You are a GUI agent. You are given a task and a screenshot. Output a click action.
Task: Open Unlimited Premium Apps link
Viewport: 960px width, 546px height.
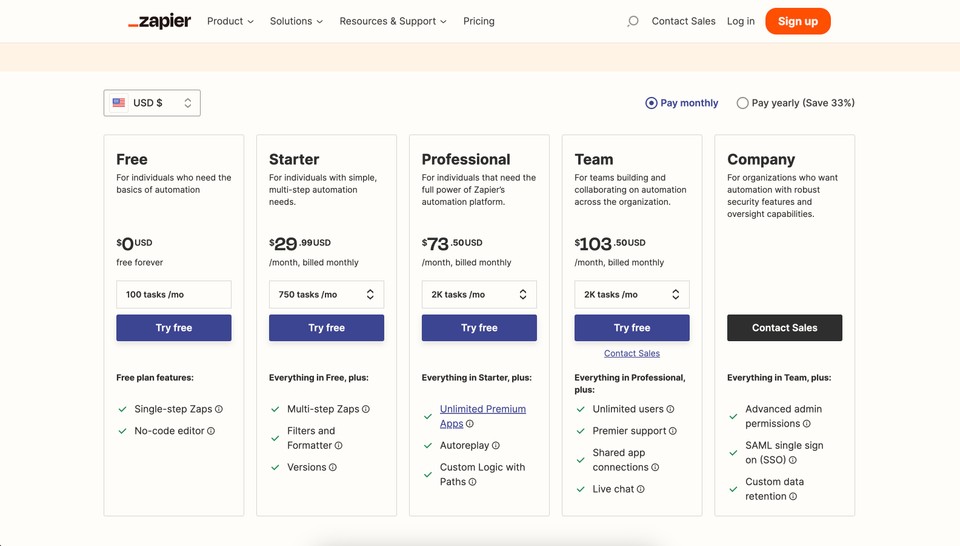[482, 416]
